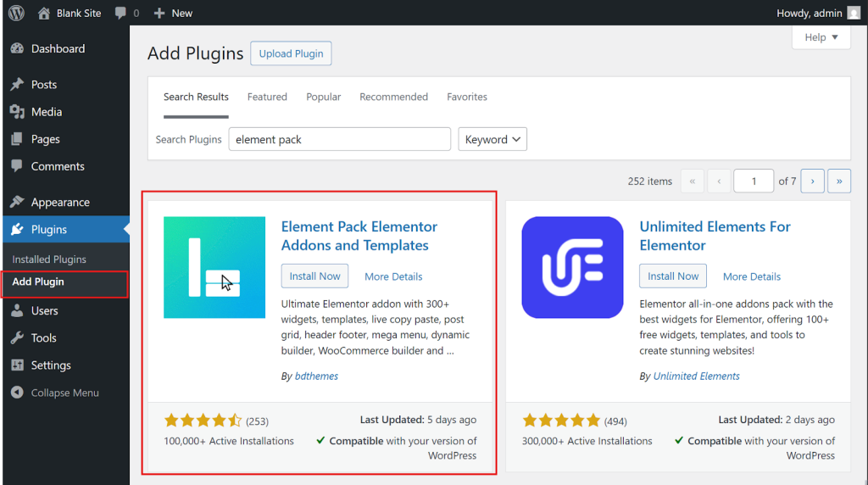The image size is (868, 485).
Task: Click the admin avatar in top right
Action: click(x=854, y=13)
